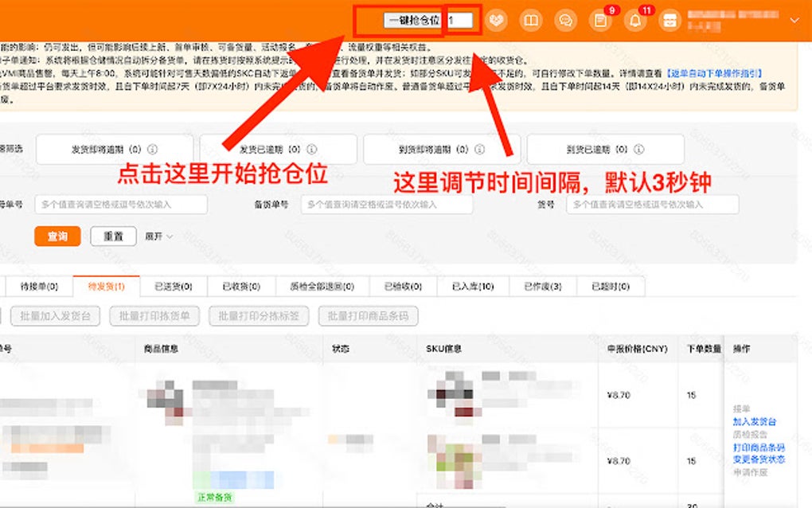
Task: Switch to the 已作废(3) tab
Action: point(543,287)
